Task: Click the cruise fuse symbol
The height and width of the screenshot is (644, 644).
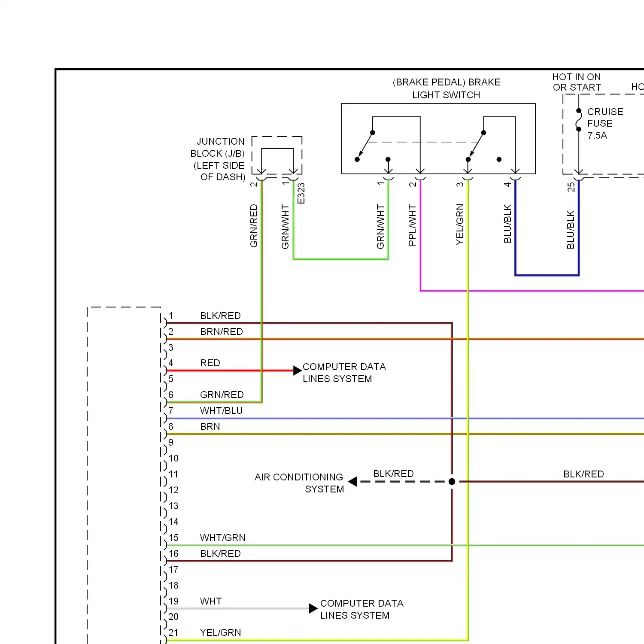Action: (x=578, y=120)
